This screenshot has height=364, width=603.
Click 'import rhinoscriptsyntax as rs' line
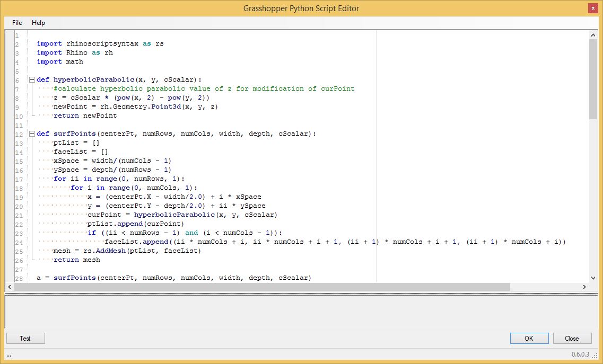[x=100, y=44]
